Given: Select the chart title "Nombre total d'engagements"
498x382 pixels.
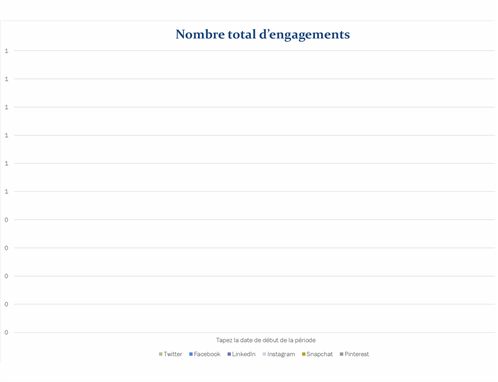Looking at the screenshot, I should point(263,35).
